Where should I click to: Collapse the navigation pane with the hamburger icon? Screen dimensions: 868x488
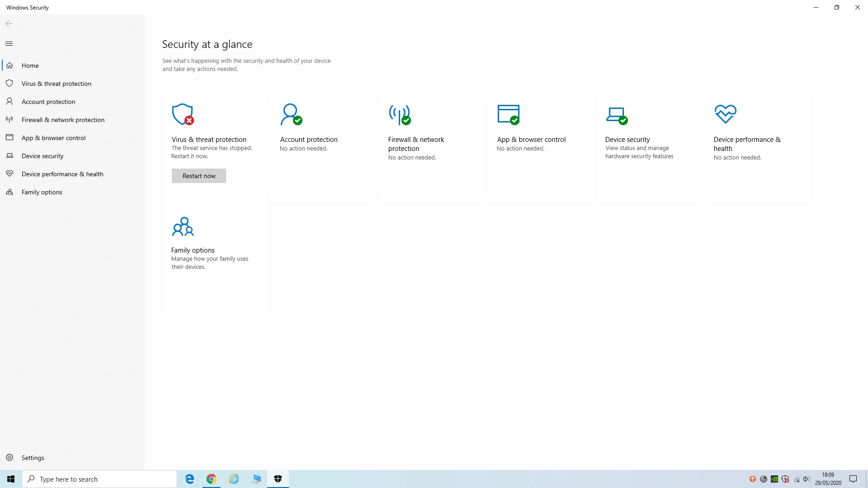click(9, 44)
